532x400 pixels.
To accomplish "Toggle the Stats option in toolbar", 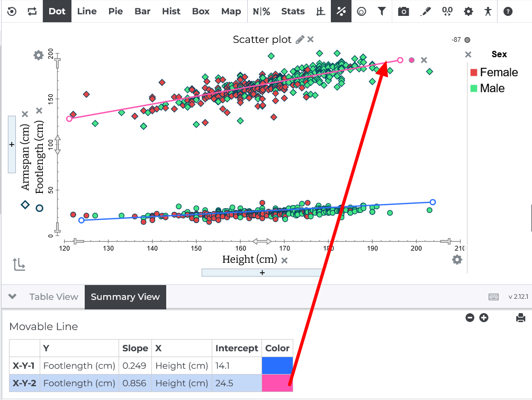I will [x=293, y=12].
